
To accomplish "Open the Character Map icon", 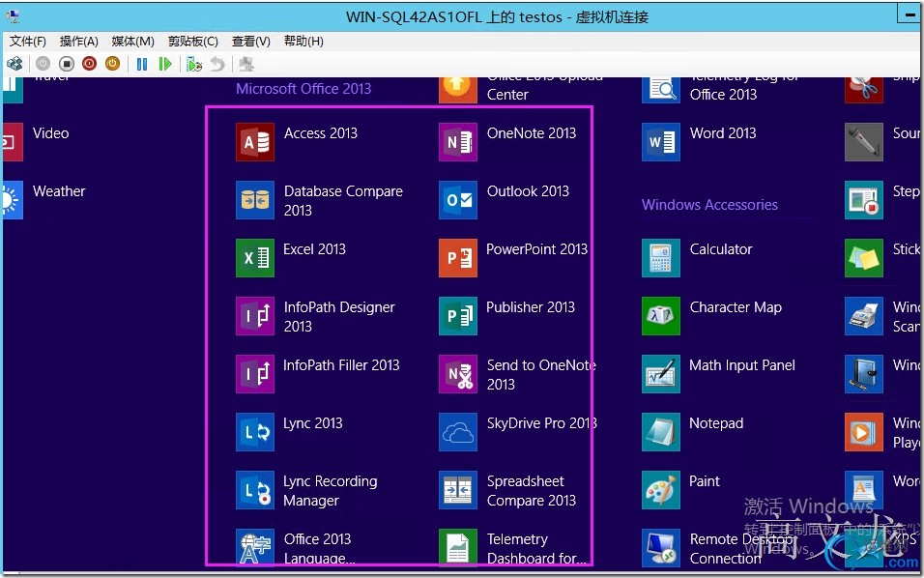I will pyautogui.click(x=661, y=316).
